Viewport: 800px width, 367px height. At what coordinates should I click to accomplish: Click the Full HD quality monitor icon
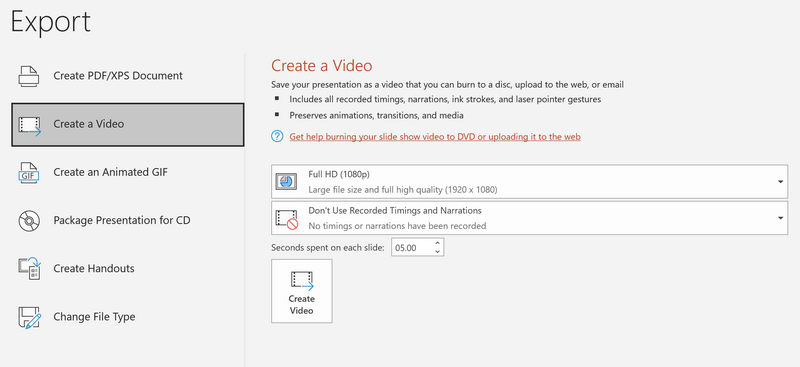click(286, 181)
